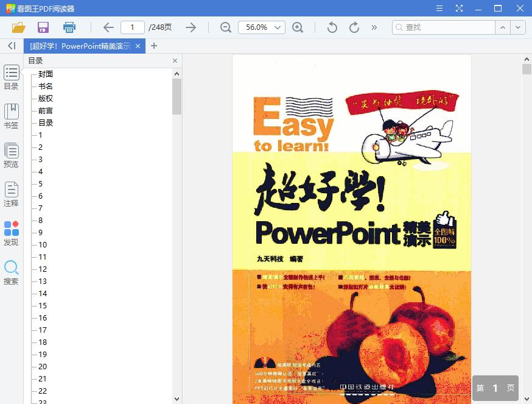Image resolution: width=532 pixels, height=404 pixels.
Task: Jump to outline entry 1
Action: (x=40, y=135)
